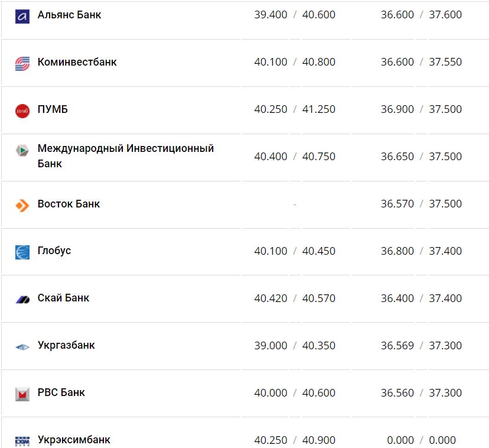Click the Восток Банк name link
Viewport: 489px width, 448px height.
tap(69, 204)
